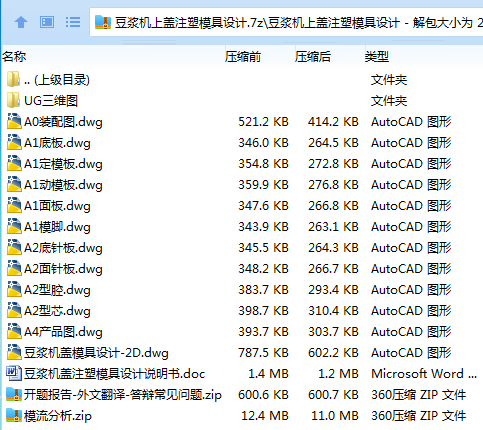Switch to list view mode

coord(73,22)
